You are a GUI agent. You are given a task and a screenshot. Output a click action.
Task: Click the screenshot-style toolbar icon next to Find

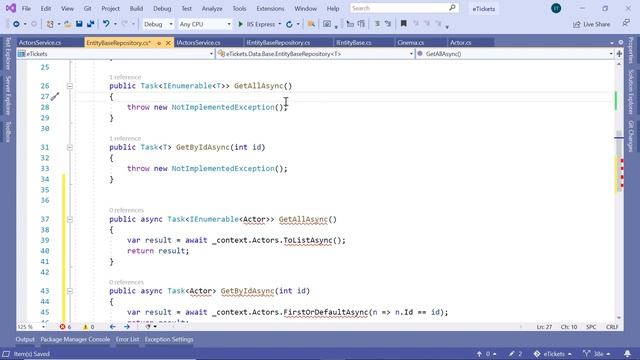327,24
